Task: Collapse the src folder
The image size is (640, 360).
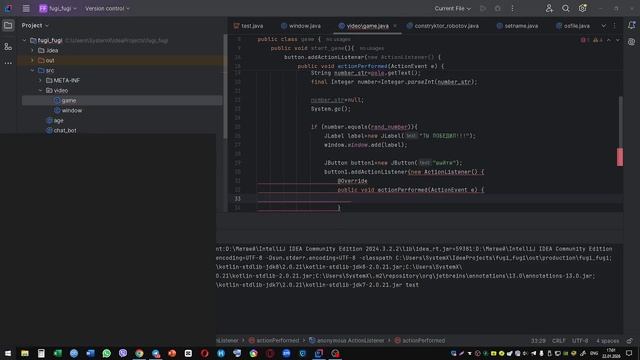Action: coord(32,71)
